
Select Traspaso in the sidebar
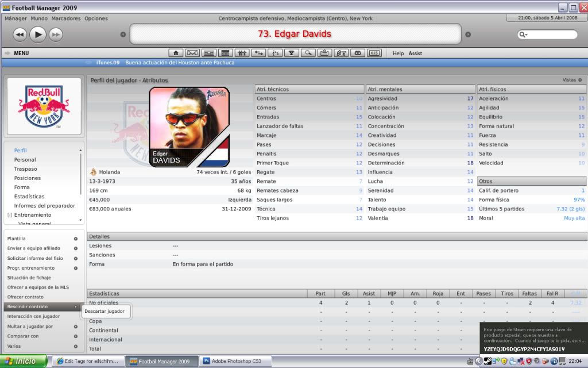[25, 169]
